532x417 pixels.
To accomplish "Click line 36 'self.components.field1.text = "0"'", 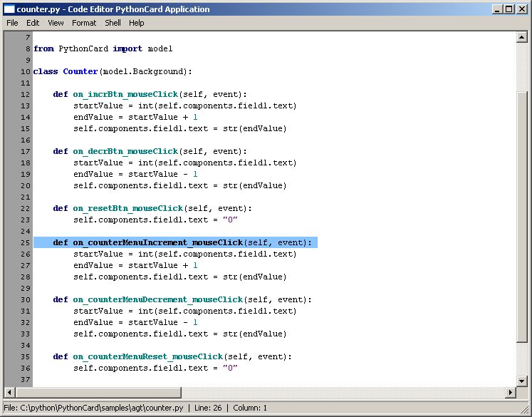I will pos(155,368).
